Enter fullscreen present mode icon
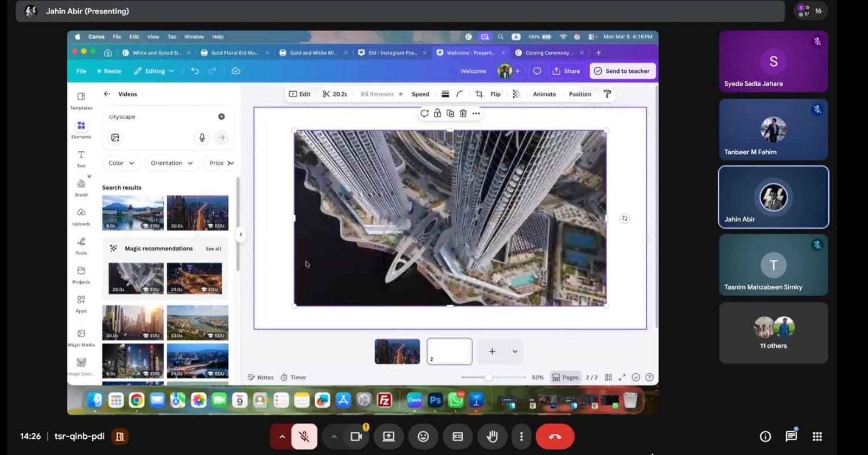Screen dimensions: 868x455 coord(622,377)
